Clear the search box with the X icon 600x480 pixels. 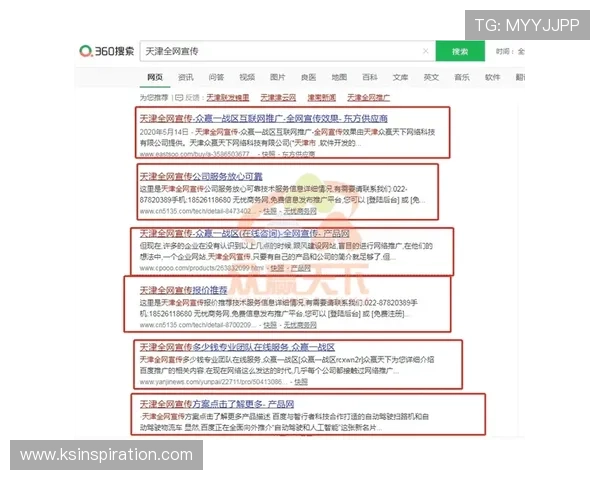pos(426,51)
